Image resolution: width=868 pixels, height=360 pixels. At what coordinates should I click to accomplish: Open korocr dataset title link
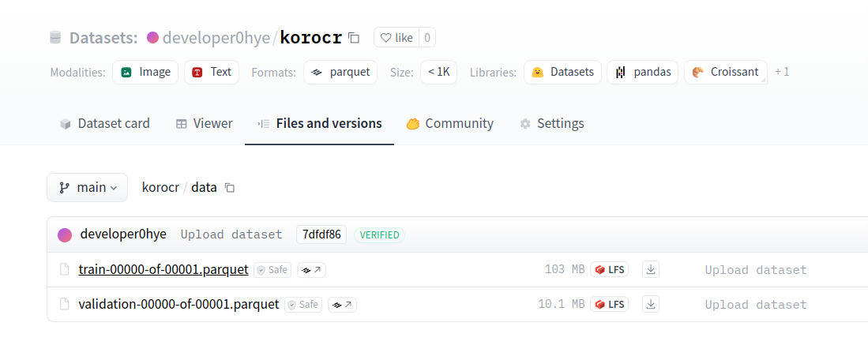click(x=311, y=38)
